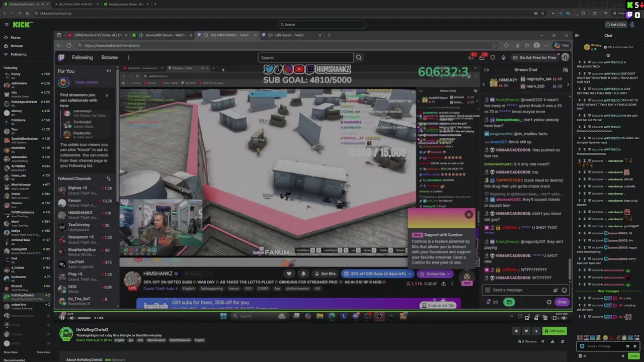
Task: Click the Get KICKs button
Action: (616, 24)
